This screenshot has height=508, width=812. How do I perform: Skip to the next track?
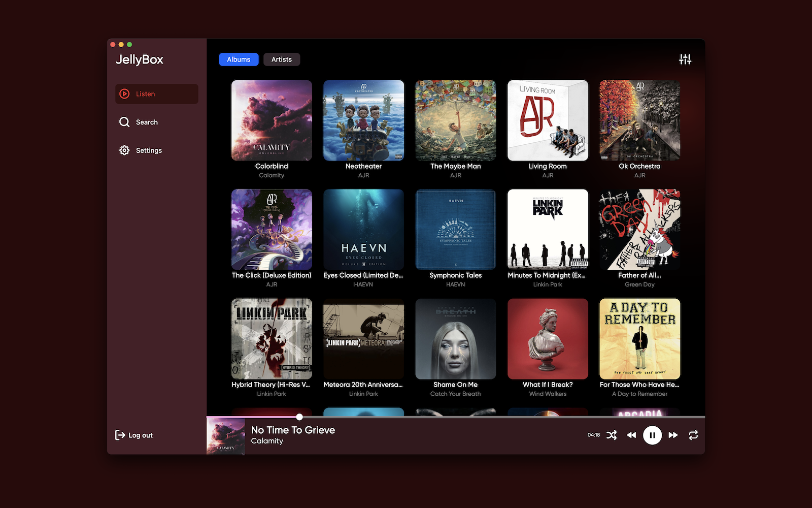tap(673, 435)
